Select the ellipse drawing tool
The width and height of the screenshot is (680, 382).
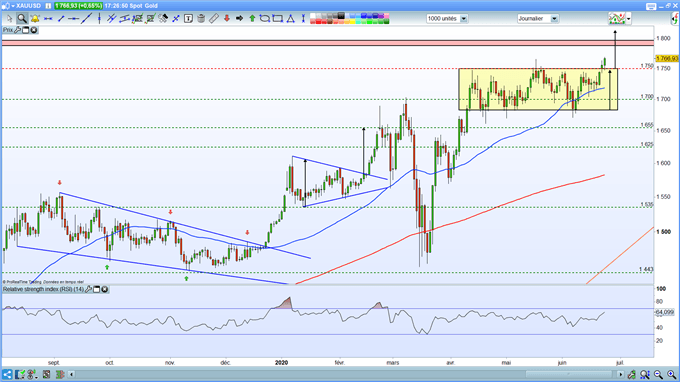coord(265,19)
